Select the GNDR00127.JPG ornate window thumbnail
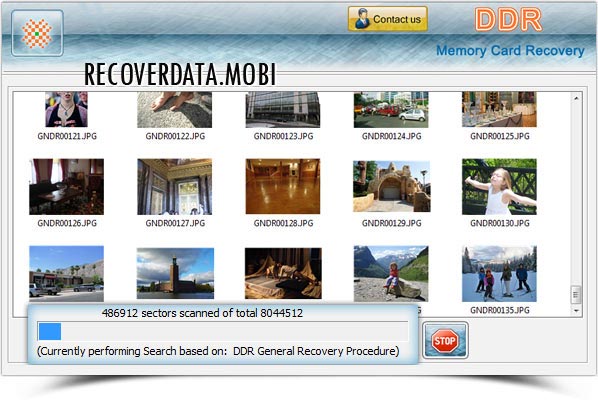 [175, 187]
